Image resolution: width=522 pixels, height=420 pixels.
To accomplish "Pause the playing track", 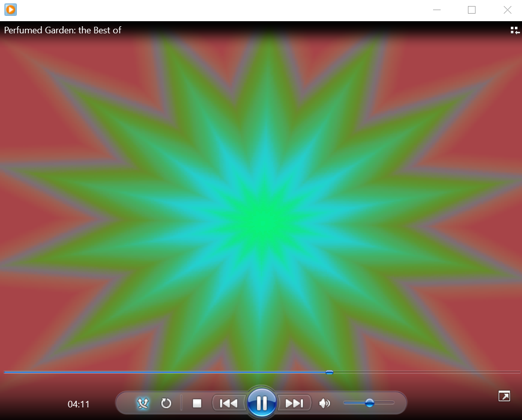I will 262,403.
